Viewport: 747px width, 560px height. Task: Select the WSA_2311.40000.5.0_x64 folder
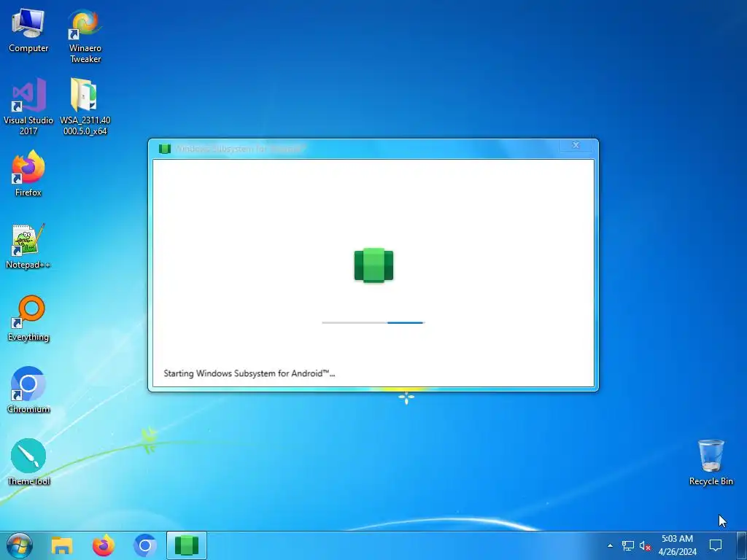85,106
